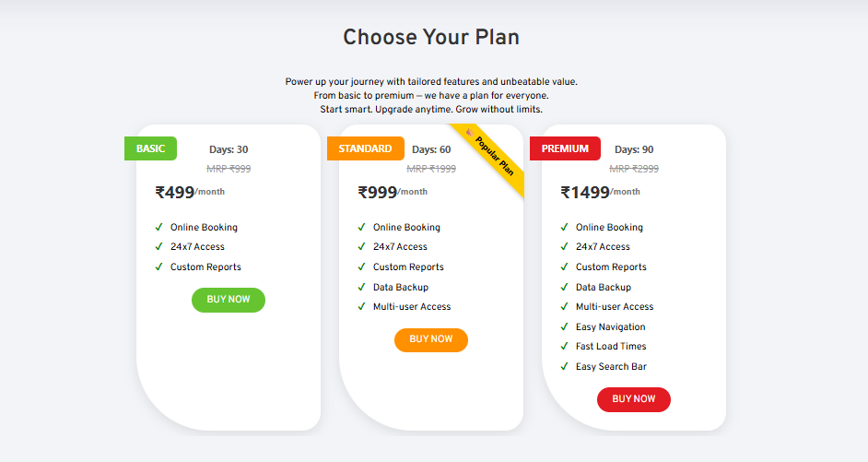This screenshot has width=868, height=462.
Task: Click the Choose Your Plan heading
Action: pyautogui.click(x=431, y=38)
